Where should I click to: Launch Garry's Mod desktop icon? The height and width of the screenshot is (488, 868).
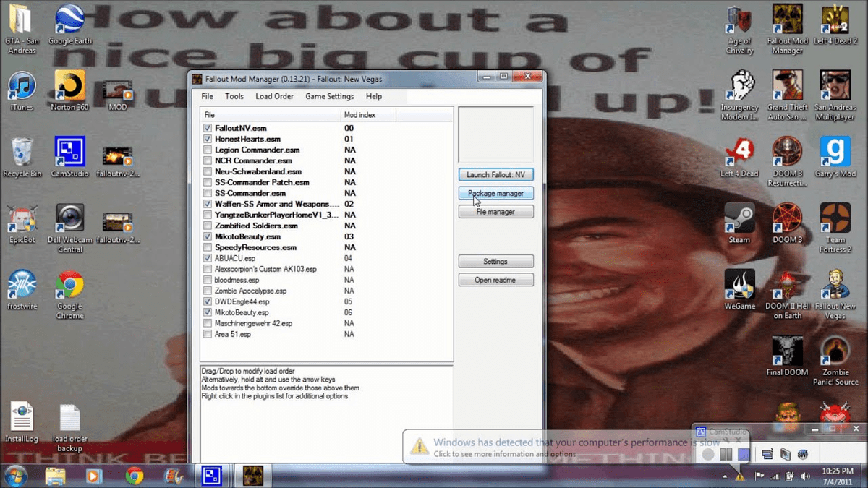[x=835, y=153]
